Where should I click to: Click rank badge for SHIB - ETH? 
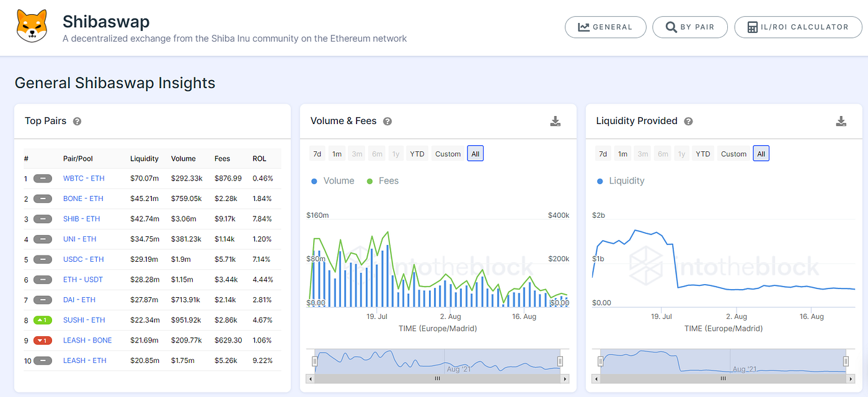coord(43,219)
